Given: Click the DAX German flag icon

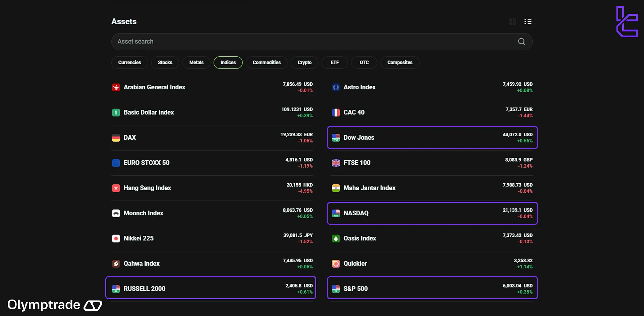Looking at the screenshot, I should [116, 138].
